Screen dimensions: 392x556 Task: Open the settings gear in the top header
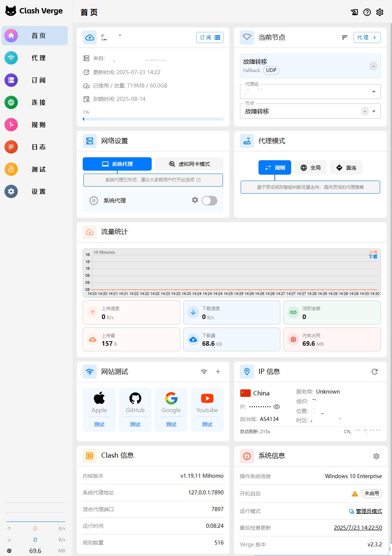tap(380, 12)
